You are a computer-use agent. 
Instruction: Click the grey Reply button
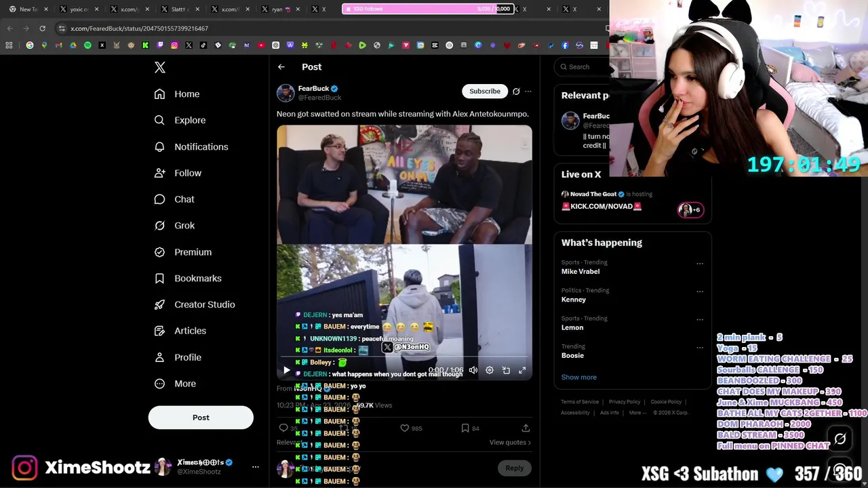(x=515, y=468)
